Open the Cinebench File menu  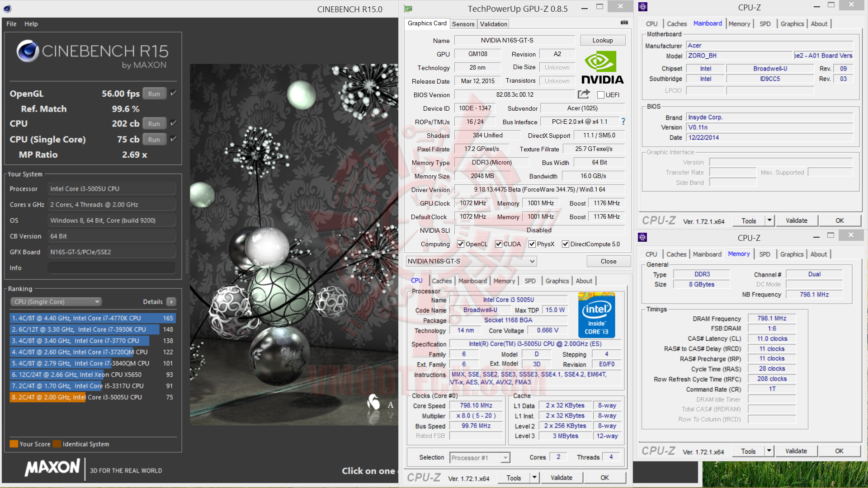point(11,24)
